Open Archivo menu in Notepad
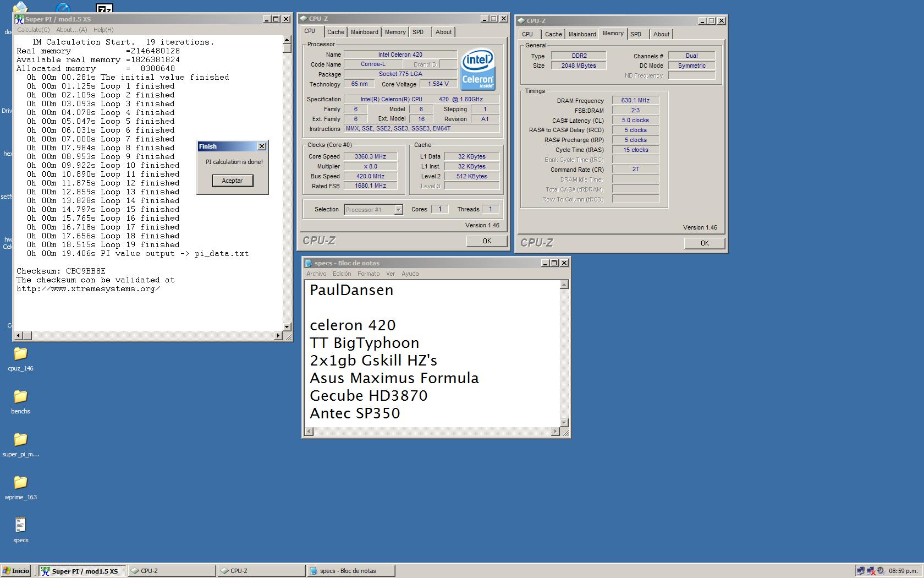 coord(316,274)
